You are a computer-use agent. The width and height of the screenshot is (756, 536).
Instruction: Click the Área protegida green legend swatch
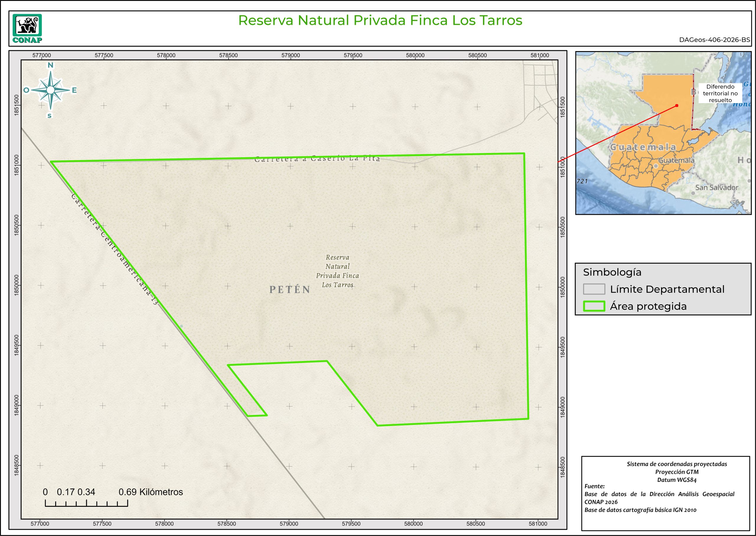click(x=594, y=306)
